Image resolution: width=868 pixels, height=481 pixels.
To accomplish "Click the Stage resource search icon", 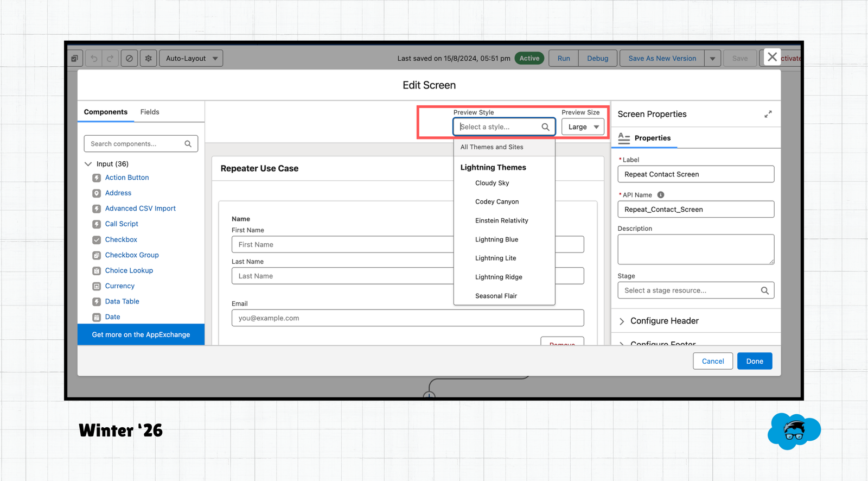I will [764, 290].
